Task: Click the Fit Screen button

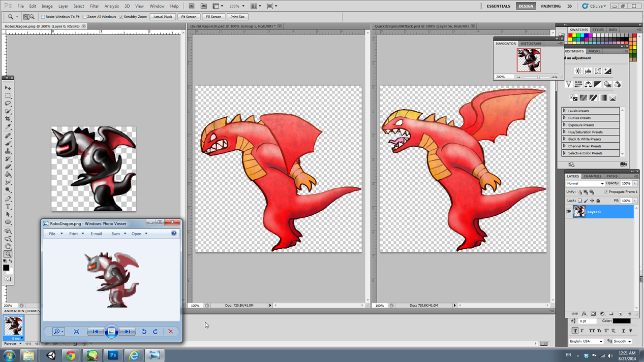Action: point(189,17)
